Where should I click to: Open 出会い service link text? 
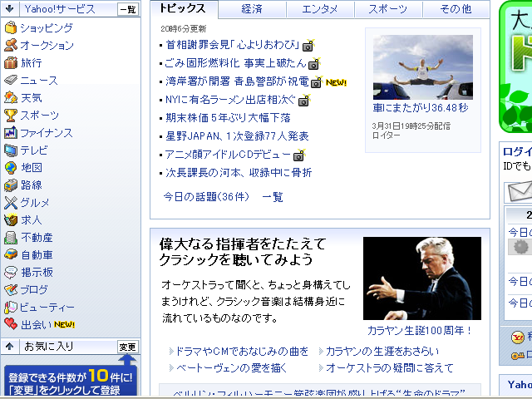point(37,325)
